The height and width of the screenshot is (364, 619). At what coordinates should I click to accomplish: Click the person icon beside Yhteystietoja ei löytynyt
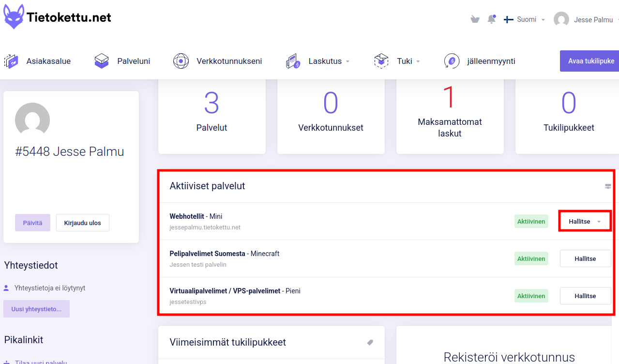coord(6,288)
